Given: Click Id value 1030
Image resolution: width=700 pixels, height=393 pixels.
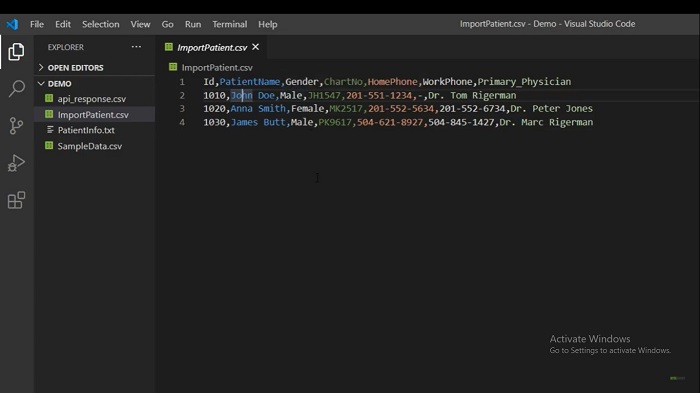Looking at the screenshot, I should [x=214, y=122].
